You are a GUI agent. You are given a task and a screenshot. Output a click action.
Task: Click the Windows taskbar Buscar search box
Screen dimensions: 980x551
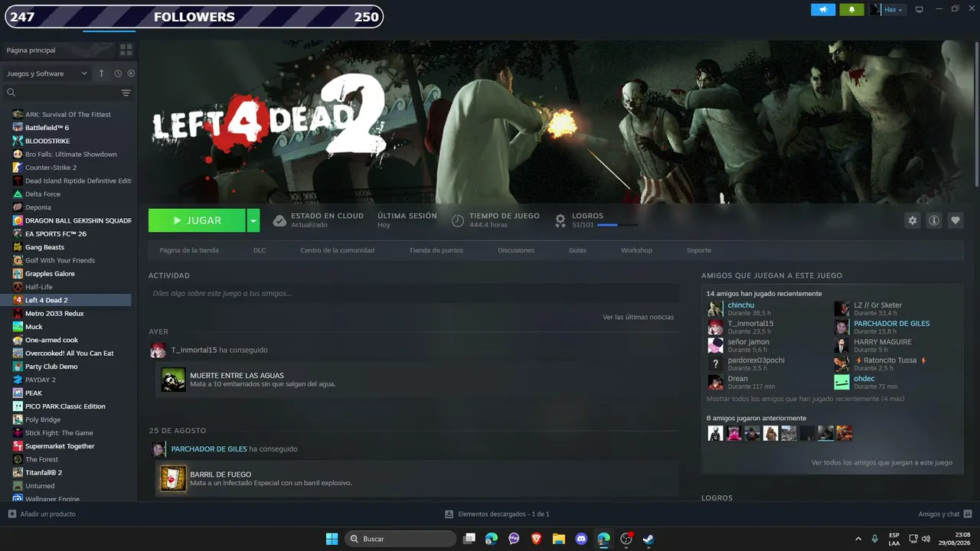(x=400, y=539)
